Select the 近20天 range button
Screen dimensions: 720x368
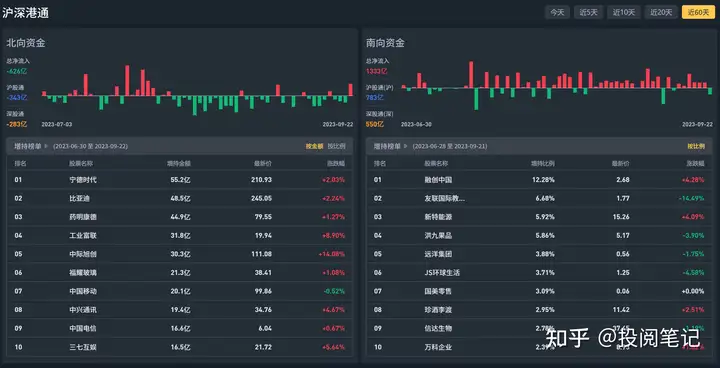click(661, 12)
